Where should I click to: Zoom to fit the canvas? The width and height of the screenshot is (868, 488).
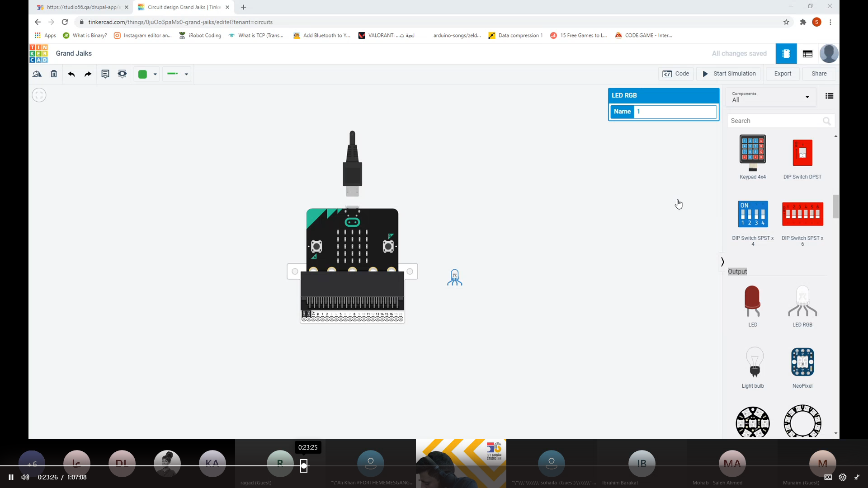point(39,95)
